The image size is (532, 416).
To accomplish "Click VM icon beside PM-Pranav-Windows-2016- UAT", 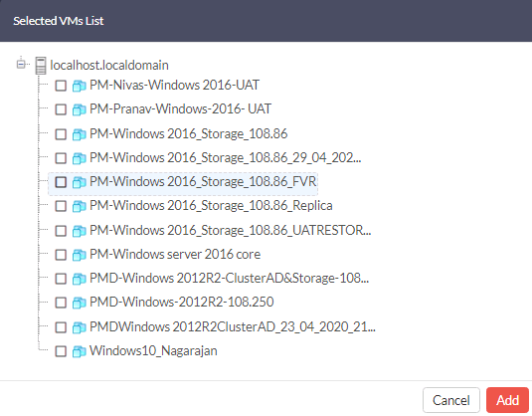I will tap(79, 109).
